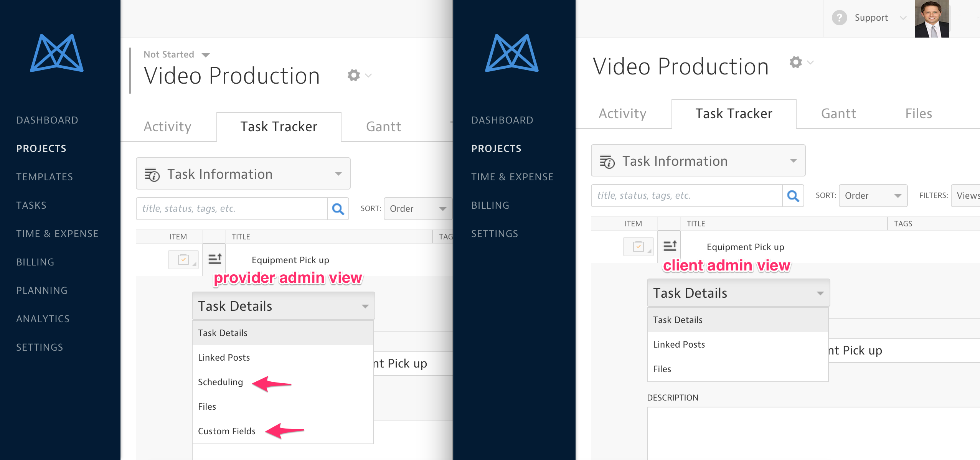Expand the Not Started status dropdown

(177, 54)
